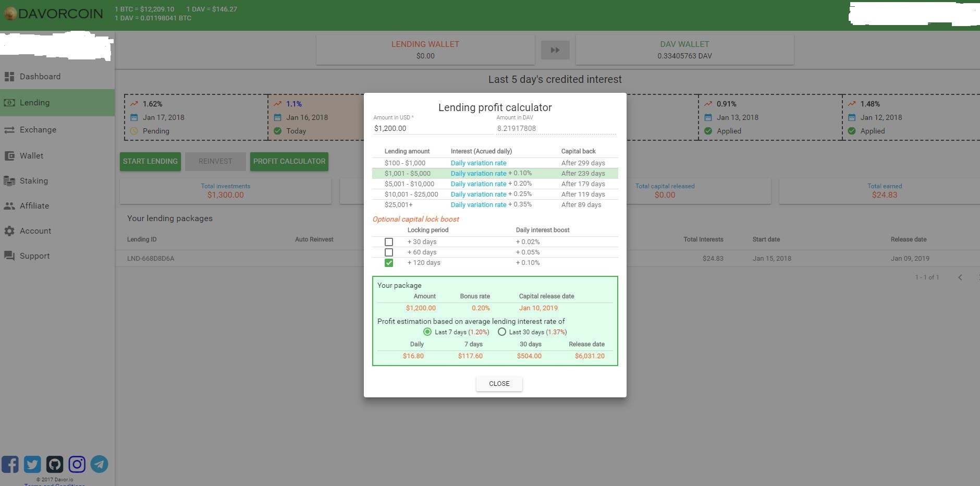
Task: Open the Exchange menu item
Action: 57,130
